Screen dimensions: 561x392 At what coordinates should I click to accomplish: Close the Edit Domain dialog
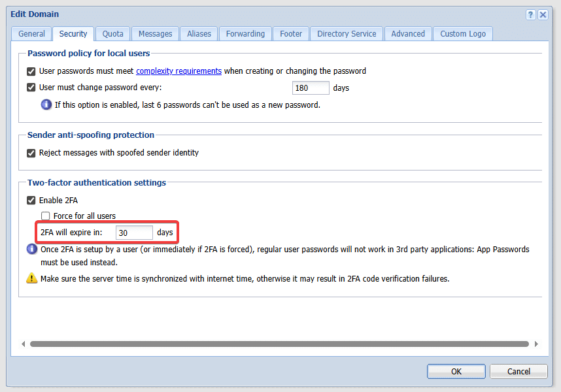pyautogui.click(x=543, y=14)
